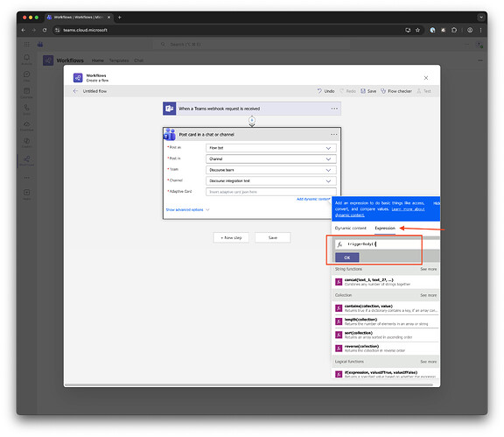Bookmark this page with the star icon
Image resolution: width=504 pixels, height=437 pixels.
(x=417, y=30)
